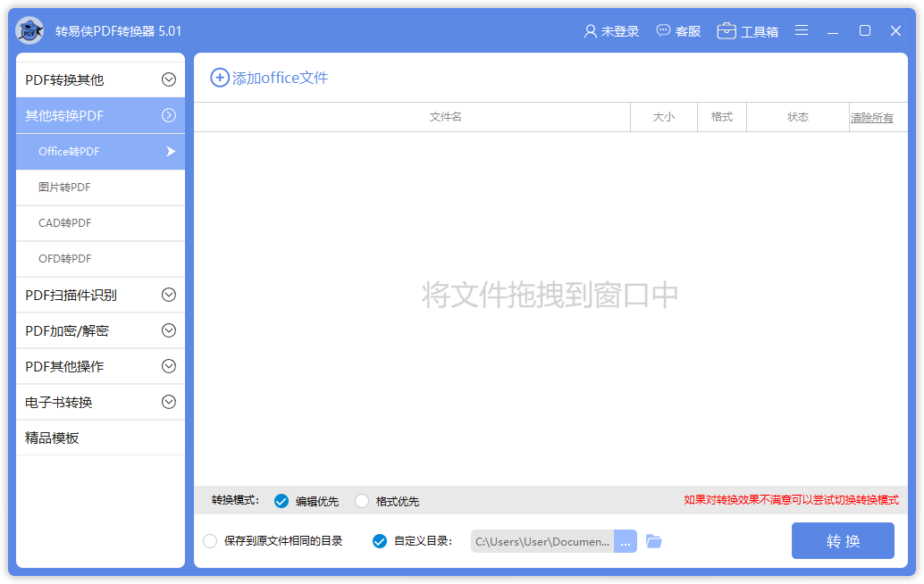Screen dimensions: 924x584
Task: Select 格式优先 conversion mode
Action: tap(362, 501)
